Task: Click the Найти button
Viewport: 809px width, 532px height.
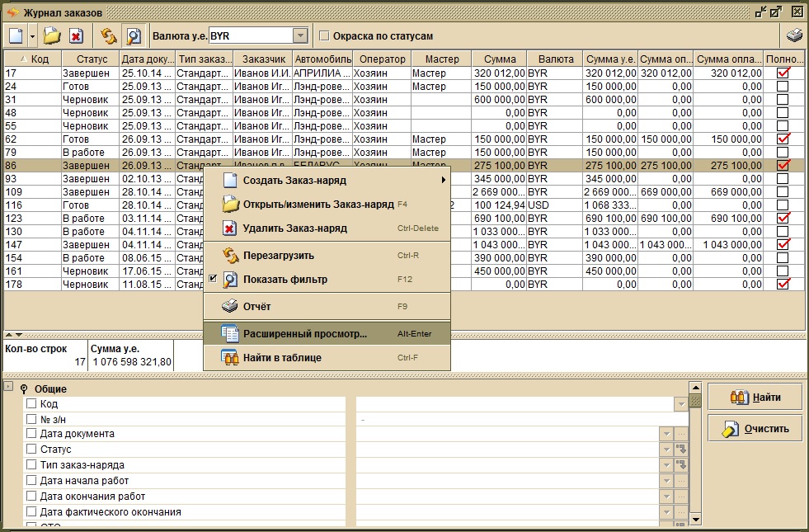Action: click(755, 398)
